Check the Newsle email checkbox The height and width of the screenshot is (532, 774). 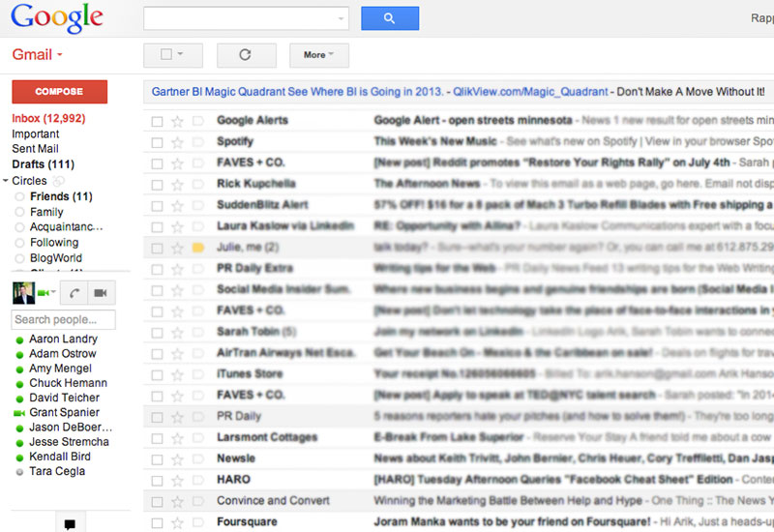pyautogui.click(x=157, y=459)
